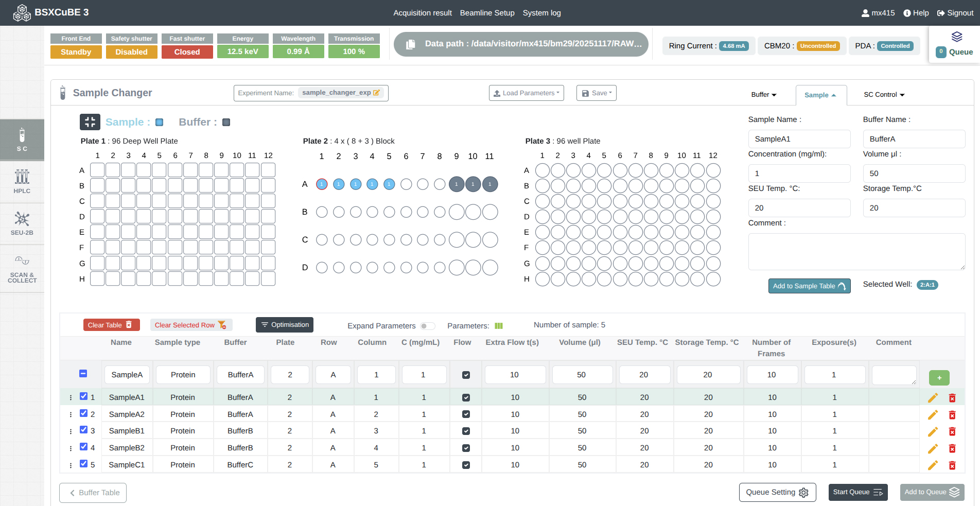This screenshot has height=506, width=980.
Task: Uncheck the row selection checkbox for SampleB1
Action: (83, 430)
